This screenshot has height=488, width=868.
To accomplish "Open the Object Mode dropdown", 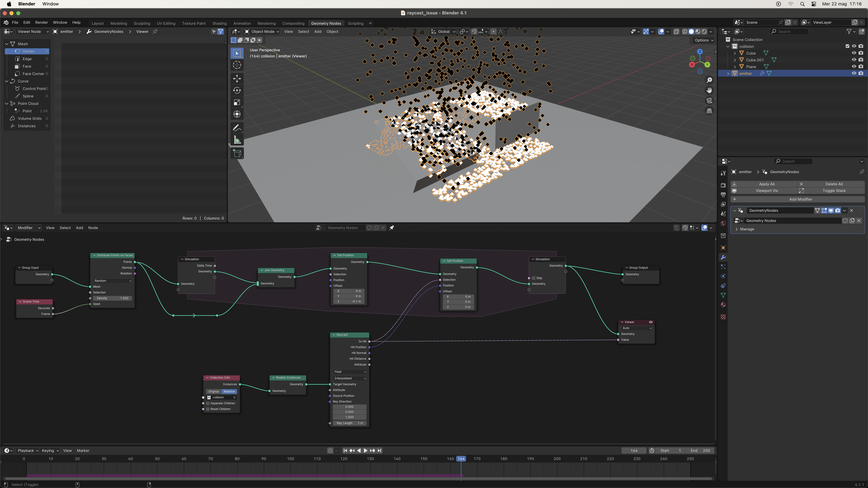I will [x=262, y=32].
